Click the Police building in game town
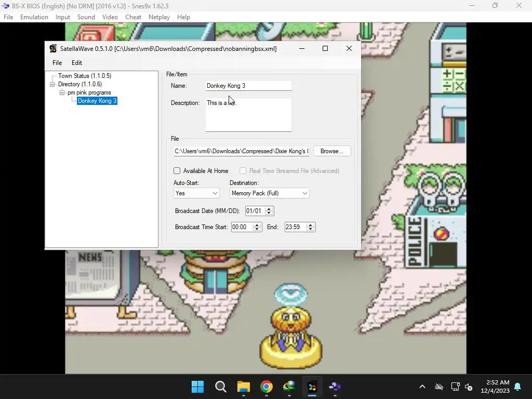This screenshot has height=399, width=532. pos(436,220)
